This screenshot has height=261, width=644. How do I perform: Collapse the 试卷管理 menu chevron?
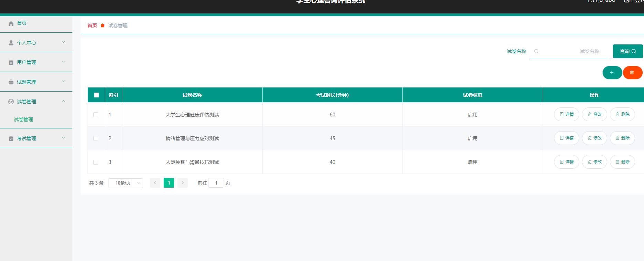pyautogui.click(x=63, y=101)
